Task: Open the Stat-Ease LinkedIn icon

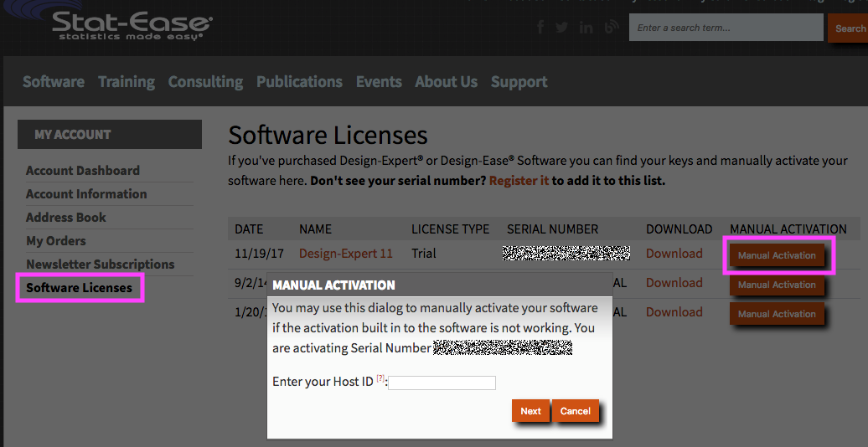Action: pos(586,27)
